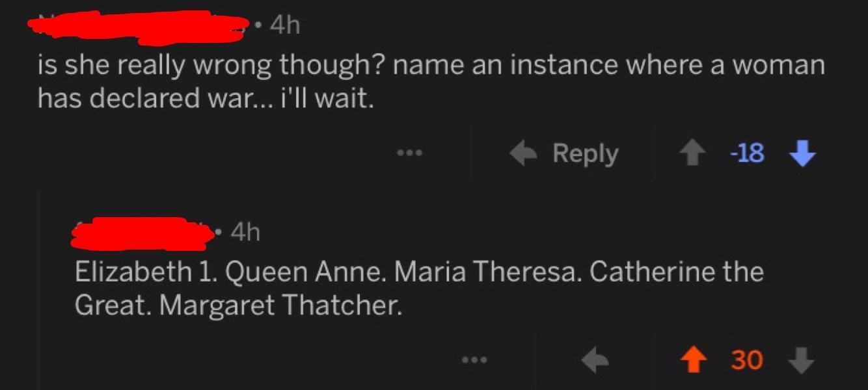Screen dimensions: 868x390
Task: Click the 'Great. Margaret Thatcher.' text line
Action: tap(238, 305)
